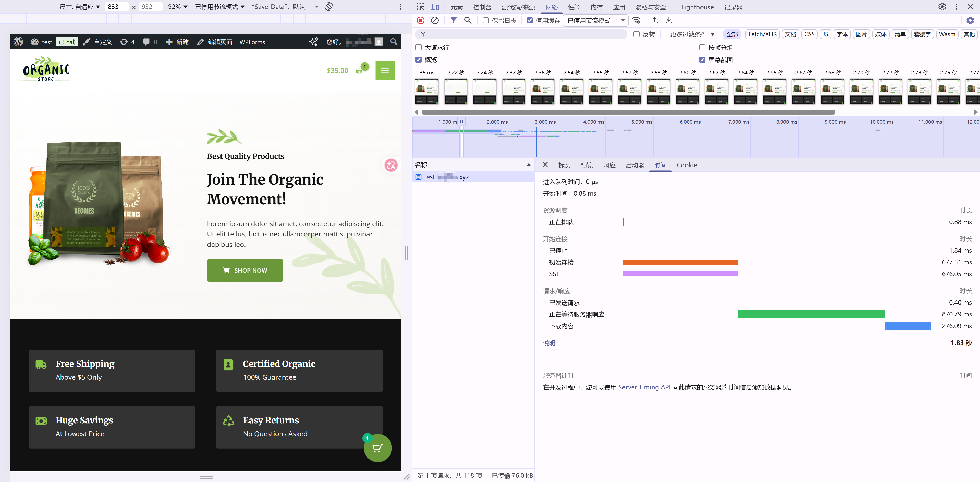Clear the network log
This screenshot has height=482, width=980.
tap(434, 20)
